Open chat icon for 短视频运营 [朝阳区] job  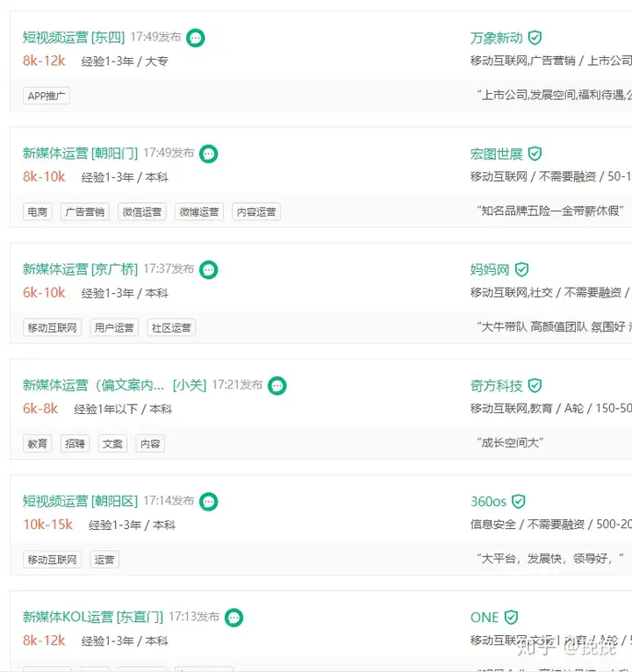[x=209, y=502]
